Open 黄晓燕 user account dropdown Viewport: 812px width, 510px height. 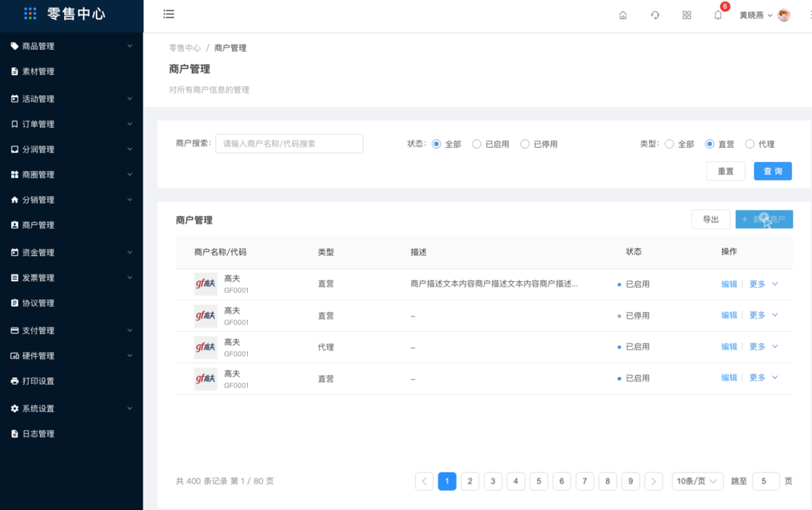point(755,15)
